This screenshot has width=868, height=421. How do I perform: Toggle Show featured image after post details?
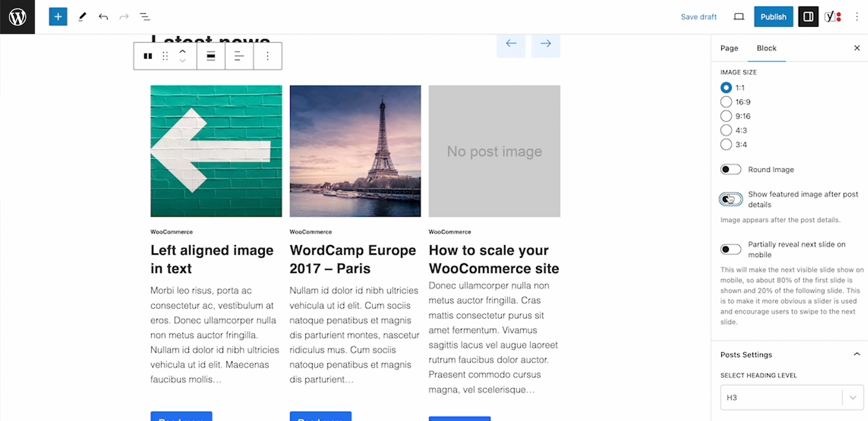(x=730, y=199)
